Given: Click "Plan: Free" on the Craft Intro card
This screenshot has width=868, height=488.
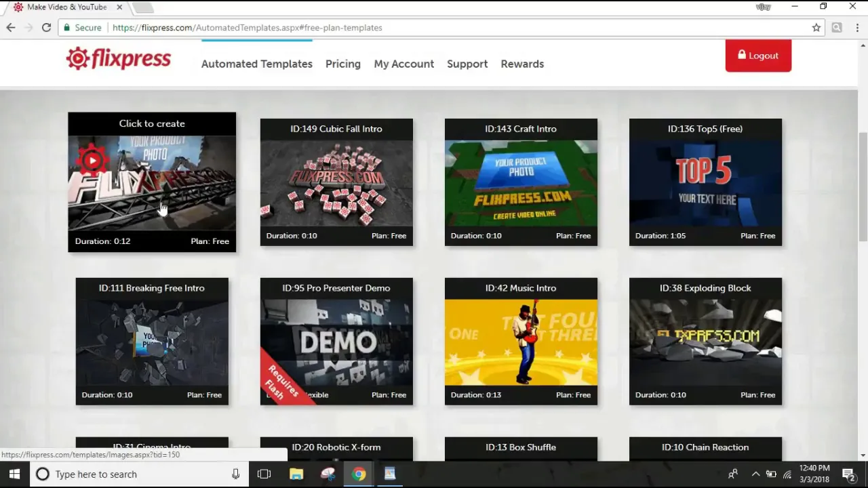Looking at the screenshot, I should pyautogui.click(x=574, y=236).
